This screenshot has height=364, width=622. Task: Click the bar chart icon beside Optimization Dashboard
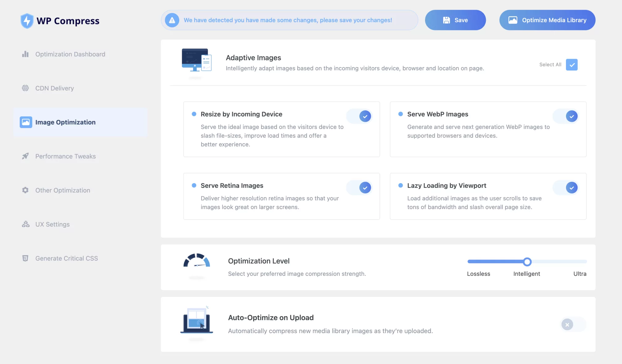(x=25, y=54)
